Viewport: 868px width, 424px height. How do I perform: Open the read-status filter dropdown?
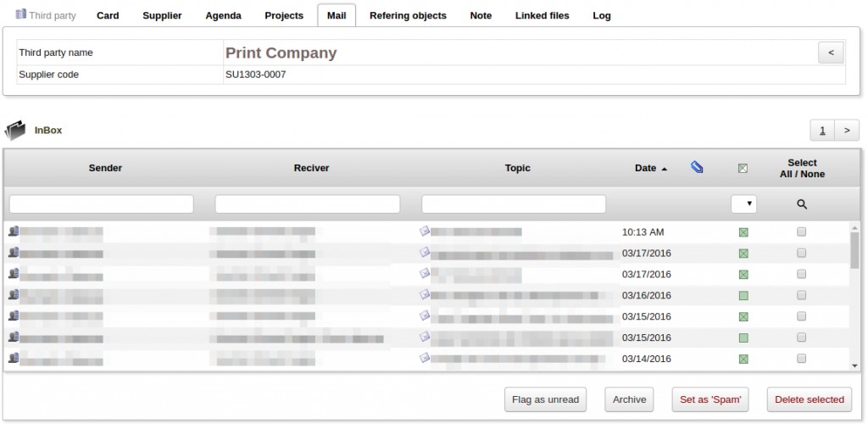click(x=743, y=204)
